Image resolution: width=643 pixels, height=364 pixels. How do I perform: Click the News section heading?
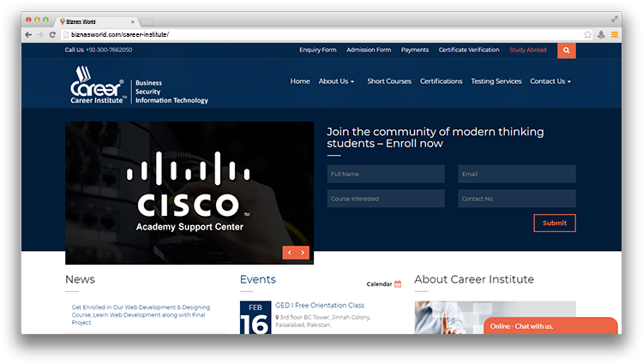(x=80, y=279)
